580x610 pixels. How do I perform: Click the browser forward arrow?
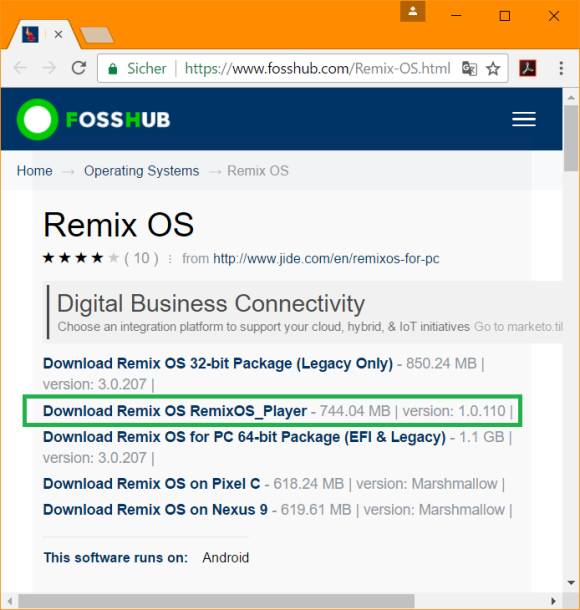pyautogui.click(x=49, y=68)
